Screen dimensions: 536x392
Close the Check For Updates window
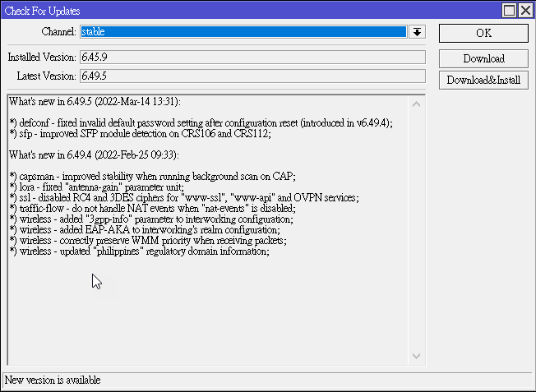tap(526, 10)
